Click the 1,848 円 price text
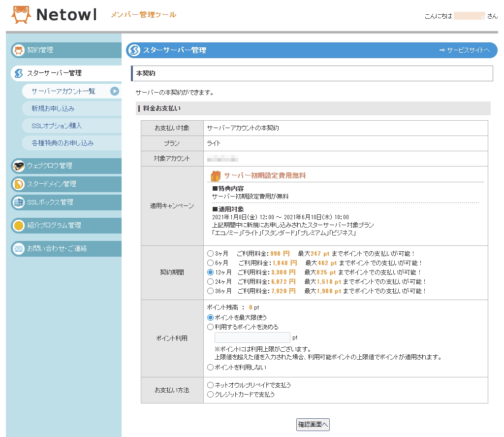504x437 pixels. pos(285,263)
